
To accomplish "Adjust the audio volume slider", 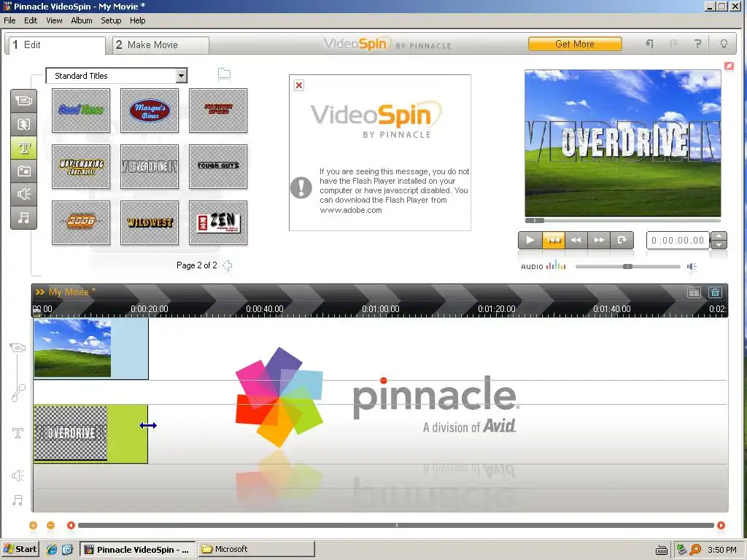I will point(628,266).
